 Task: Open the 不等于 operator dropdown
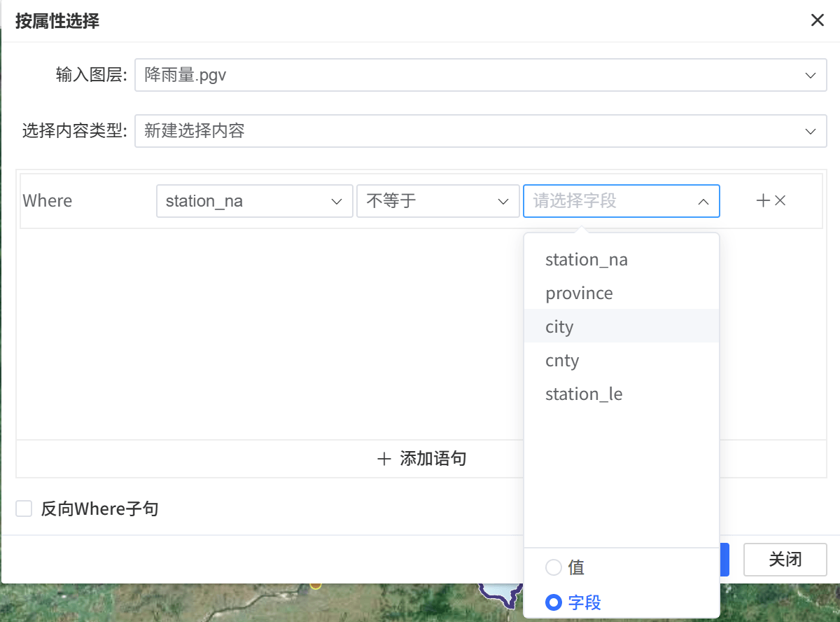click(x=503, y=201)
